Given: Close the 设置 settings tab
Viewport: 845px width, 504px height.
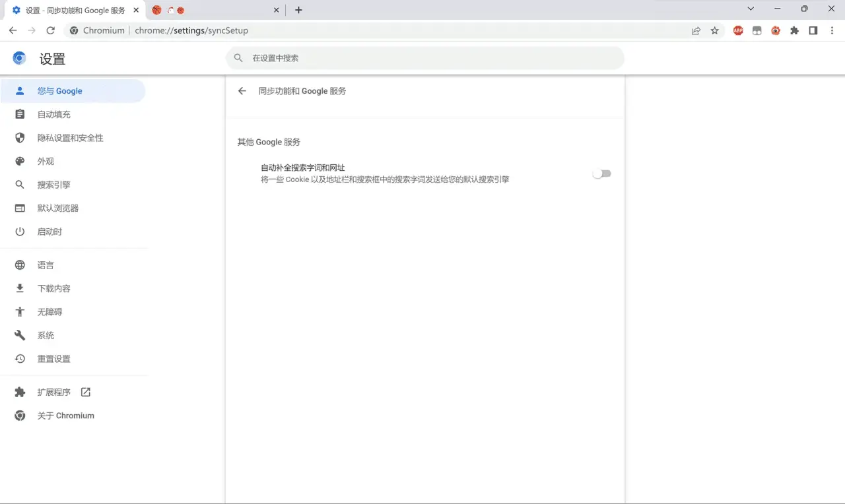Looking at the screenshot, I should (x=136, y=10).
